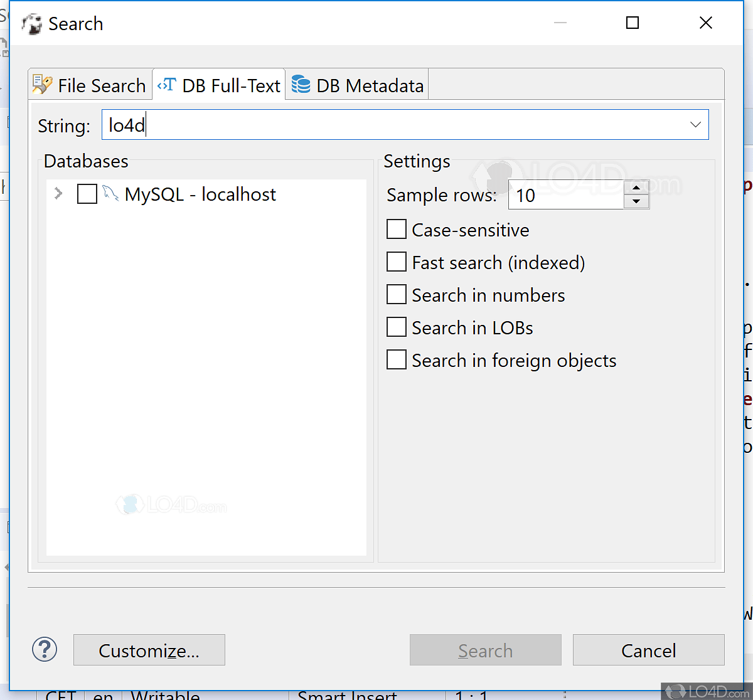Click the File Search key icon

pos(41,85)
